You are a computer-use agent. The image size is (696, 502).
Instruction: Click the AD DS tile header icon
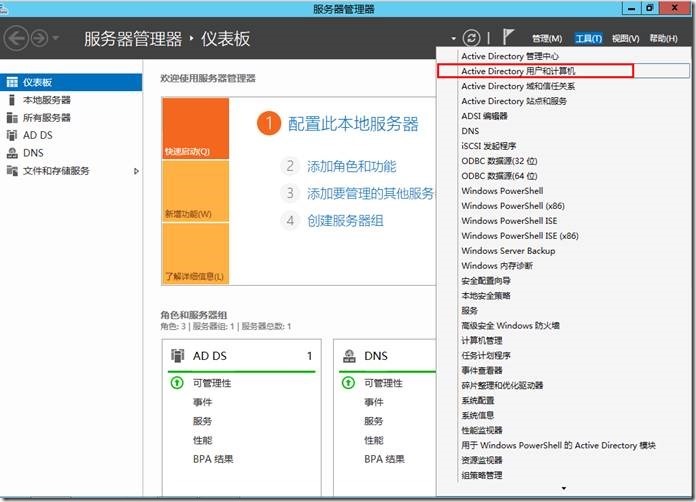pos(178,356)
